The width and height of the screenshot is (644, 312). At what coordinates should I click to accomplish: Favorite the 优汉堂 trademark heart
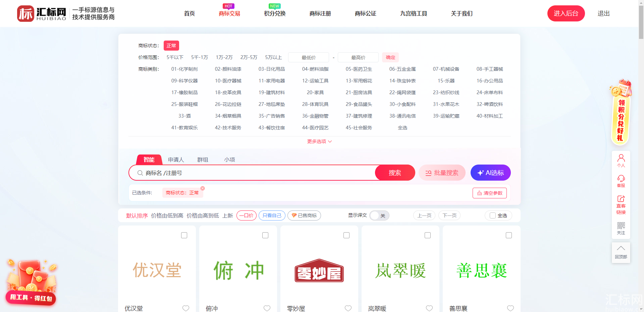[186, 308]
